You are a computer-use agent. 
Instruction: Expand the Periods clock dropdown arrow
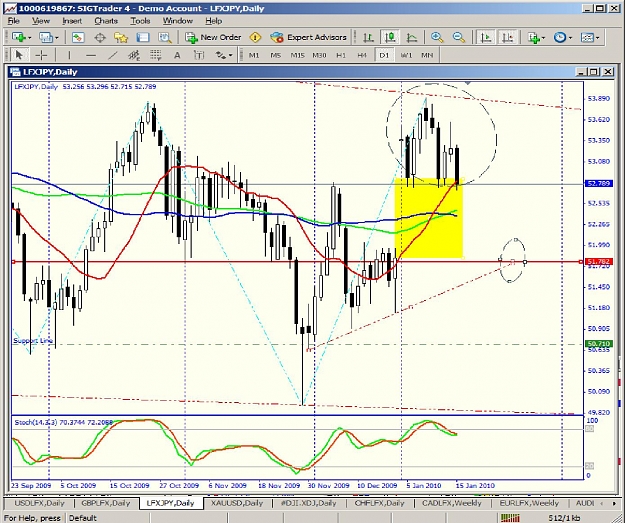click(570, 37)
